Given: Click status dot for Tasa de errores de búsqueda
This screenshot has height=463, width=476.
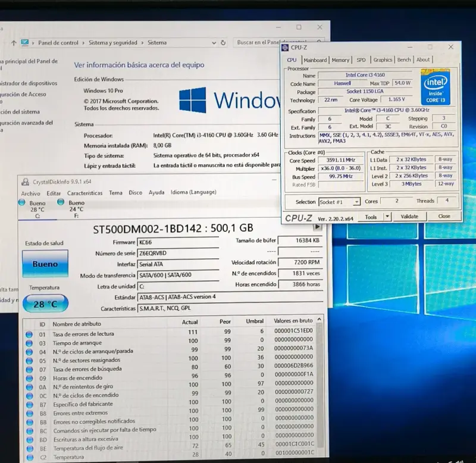Looking at the screenshot, I should tap(29, 370).
